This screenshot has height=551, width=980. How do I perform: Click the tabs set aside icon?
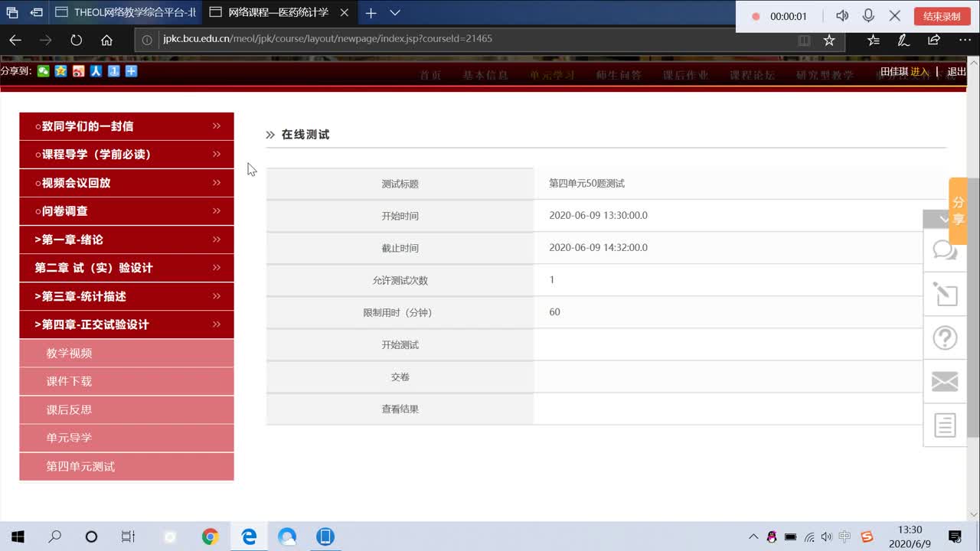[x=12, y=13]
